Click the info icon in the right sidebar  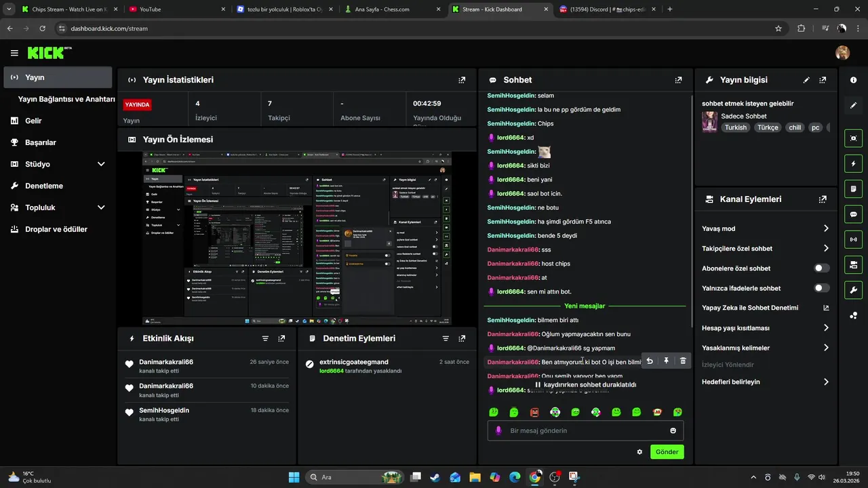(853, 80)
